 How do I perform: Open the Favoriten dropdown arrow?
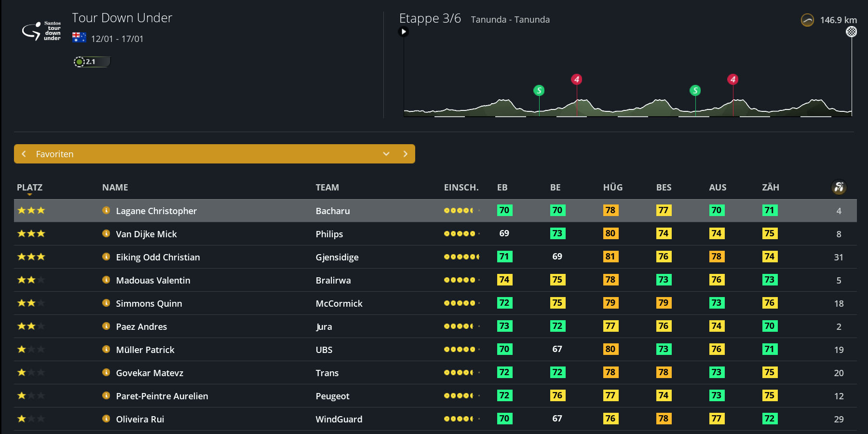click(x=386, y=154)
